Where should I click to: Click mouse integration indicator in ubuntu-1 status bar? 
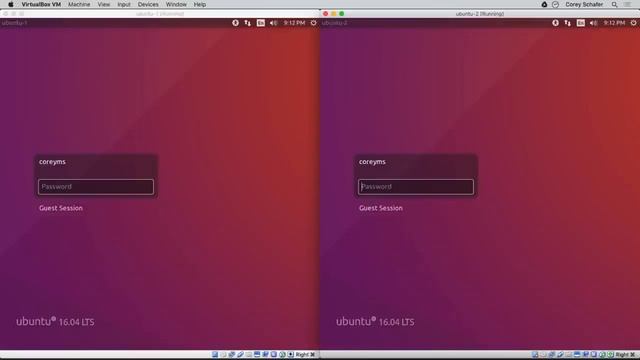click(x=282, y=355)
